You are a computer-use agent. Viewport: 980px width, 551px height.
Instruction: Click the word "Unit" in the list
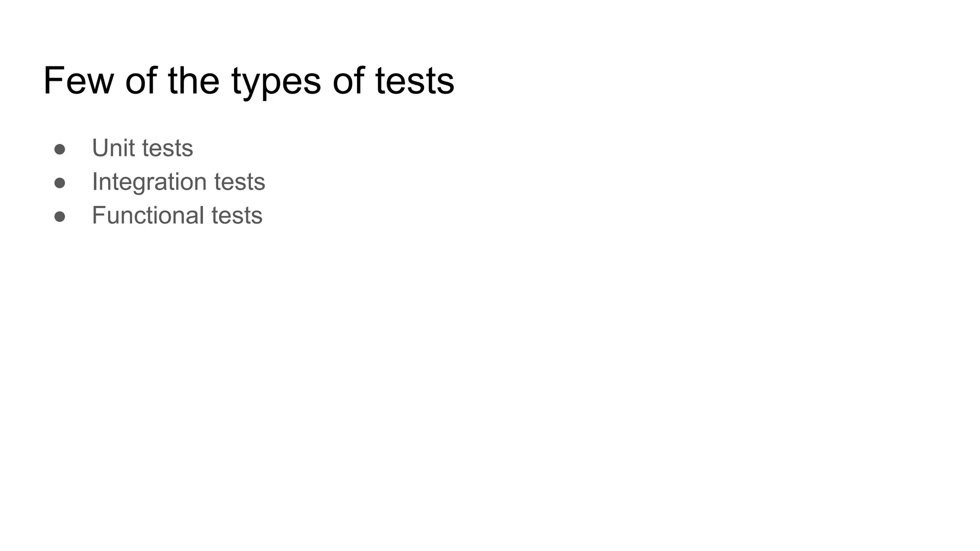[113, 148]
